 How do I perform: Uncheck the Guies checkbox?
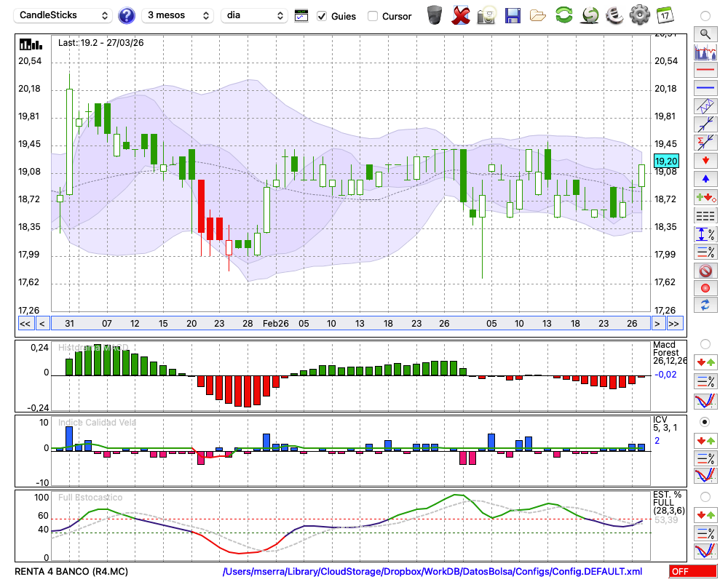tap(322, 16)
